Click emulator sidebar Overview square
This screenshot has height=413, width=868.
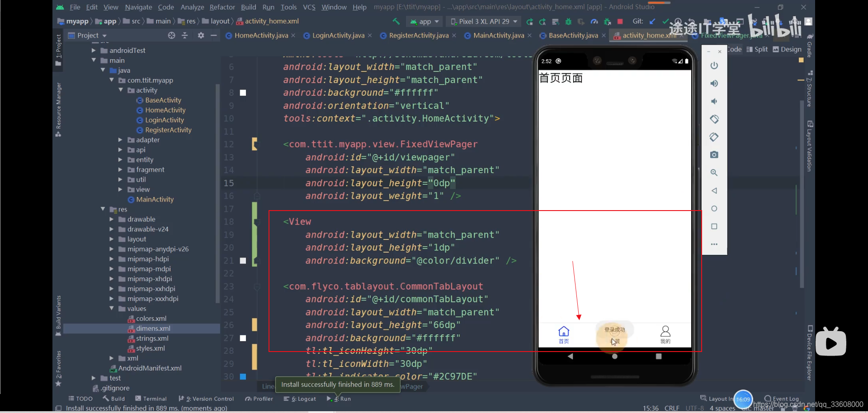[714, 226]
